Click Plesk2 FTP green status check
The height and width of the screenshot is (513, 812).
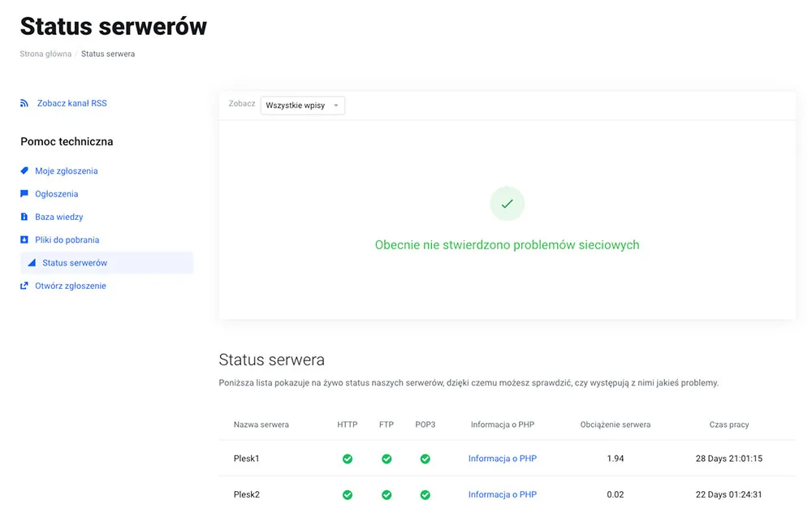[x=387, y=495]
